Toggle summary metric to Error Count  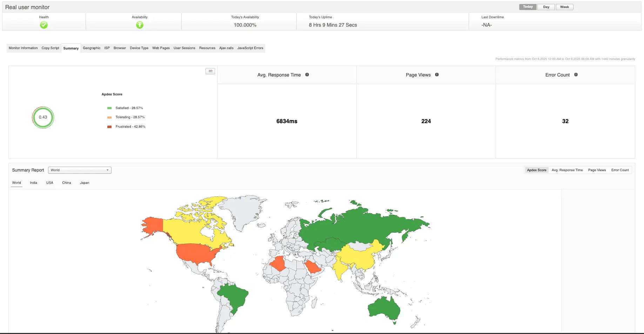620,170
